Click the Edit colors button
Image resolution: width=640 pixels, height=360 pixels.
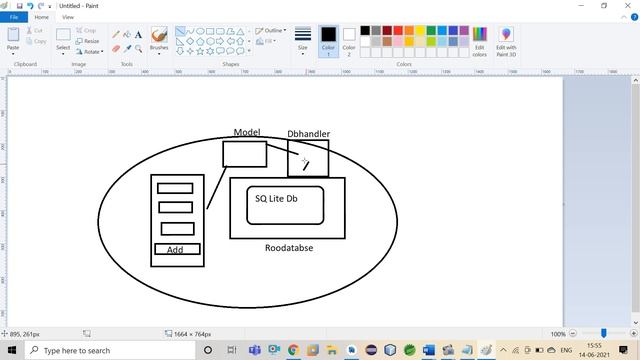coord(480,41)
